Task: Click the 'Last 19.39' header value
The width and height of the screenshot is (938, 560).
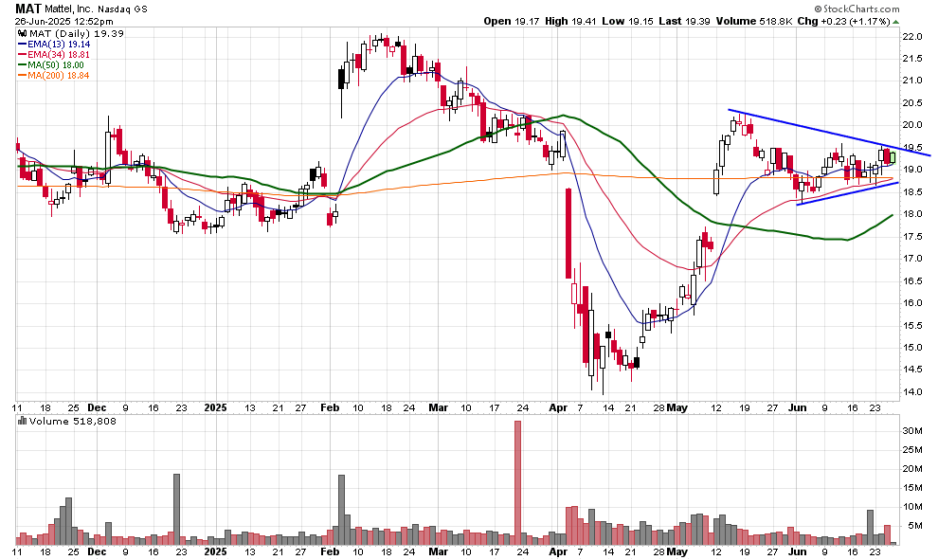Action: [684, 21]
